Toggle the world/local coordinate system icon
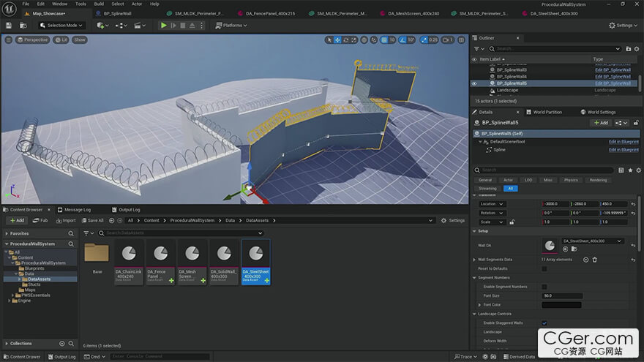Screen dimensions: 644x362 point(364,39)
